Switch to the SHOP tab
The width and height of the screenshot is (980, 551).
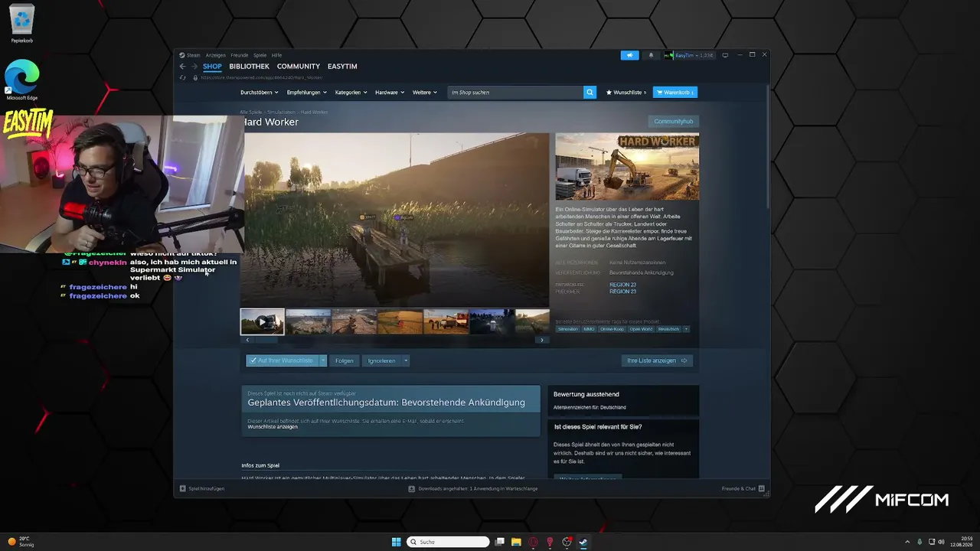tap(212, 67)
